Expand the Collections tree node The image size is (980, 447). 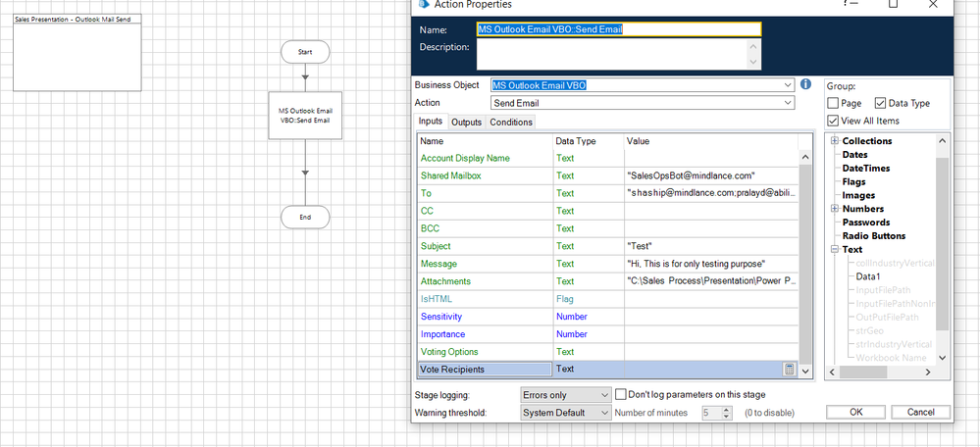click(x=834, y=141)
